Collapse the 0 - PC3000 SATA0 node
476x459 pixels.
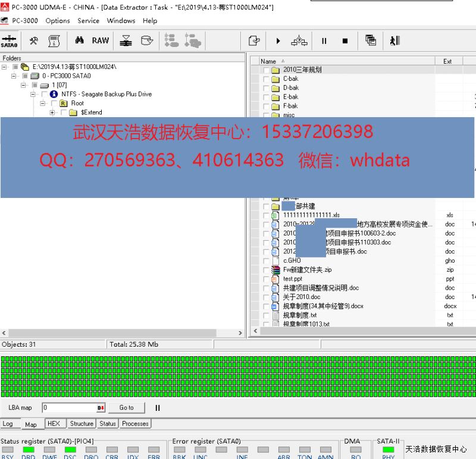pos(14,76)
